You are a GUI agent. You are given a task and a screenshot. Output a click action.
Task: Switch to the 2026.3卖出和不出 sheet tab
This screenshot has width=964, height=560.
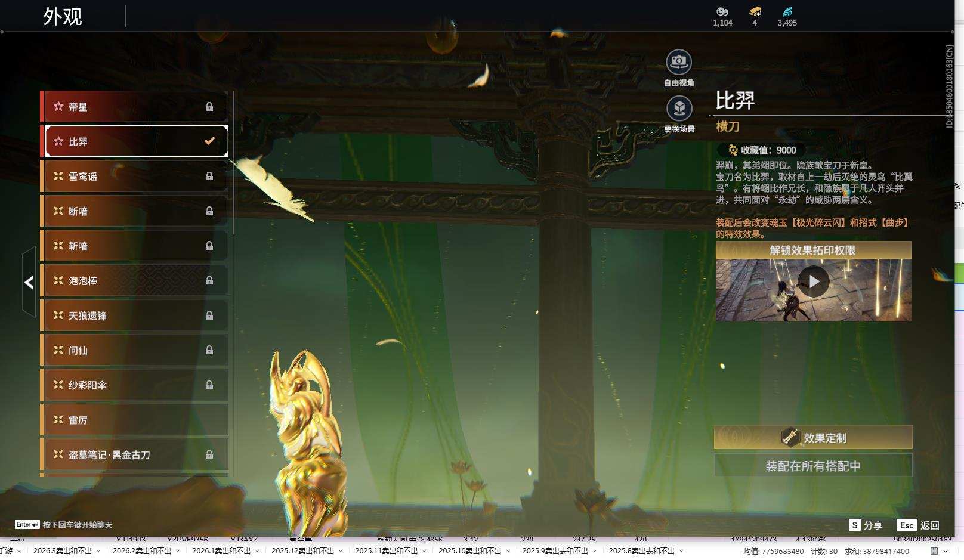pyautogui.click(x=63, y=551)
